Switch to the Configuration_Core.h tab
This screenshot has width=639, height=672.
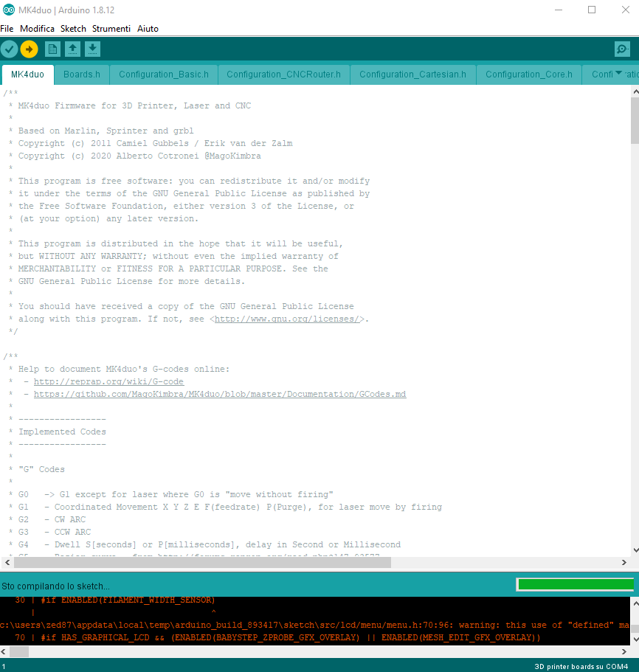(529, 75)
